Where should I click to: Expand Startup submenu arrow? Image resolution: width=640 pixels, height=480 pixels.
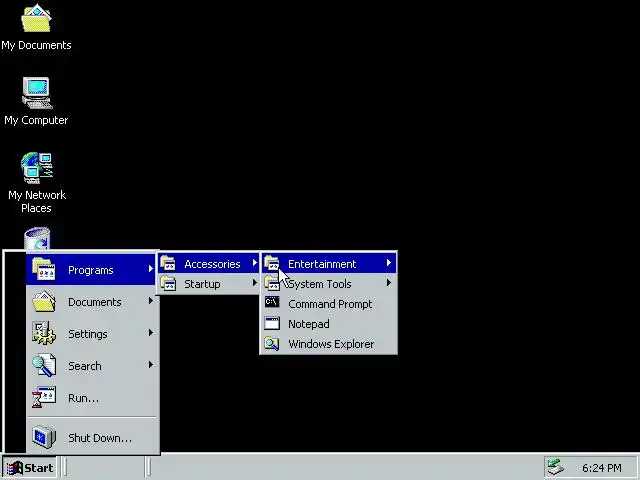coord(255,282)
